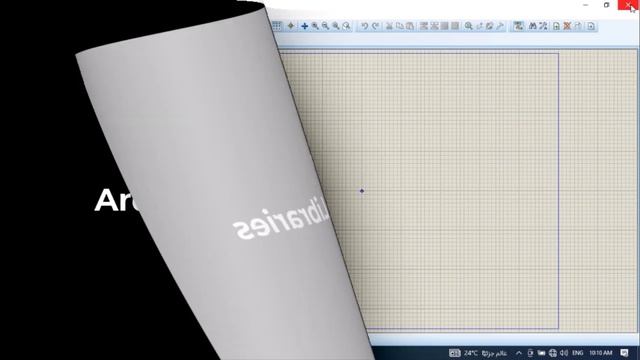Redo the last undone action
This screenshot has height=360, width=640.
(x=375, y=26)
